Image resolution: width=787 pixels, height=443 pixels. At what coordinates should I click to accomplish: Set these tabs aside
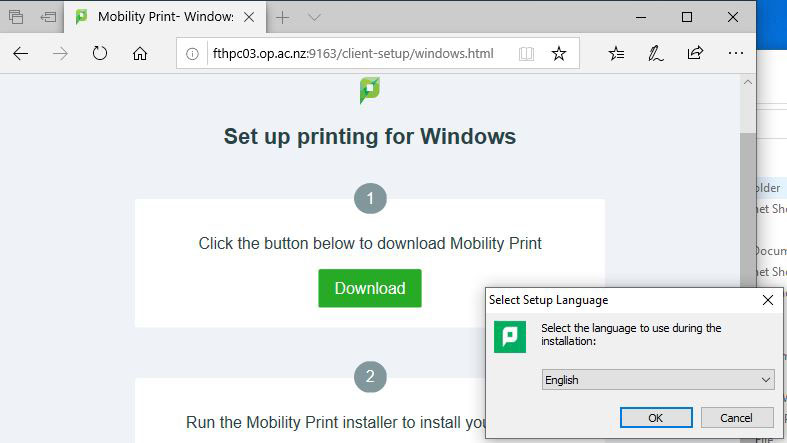(x=48, y=17)
